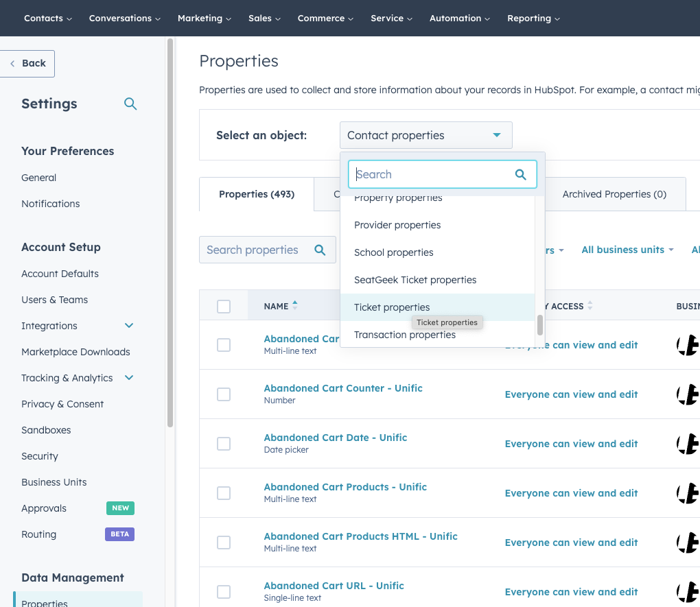Check the checkbox for Abandoned Cart Date - Unific
700x607 pixels.
[224, 444]
